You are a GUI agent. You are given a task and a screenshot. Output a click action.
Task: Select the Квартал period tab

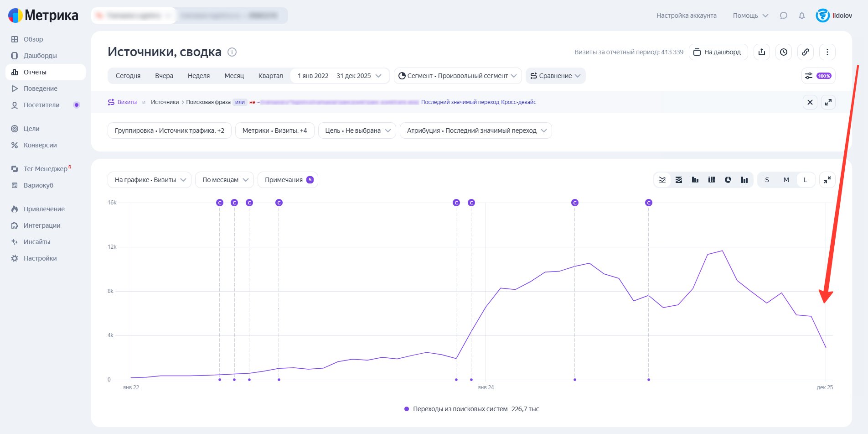tap(270, 76)
